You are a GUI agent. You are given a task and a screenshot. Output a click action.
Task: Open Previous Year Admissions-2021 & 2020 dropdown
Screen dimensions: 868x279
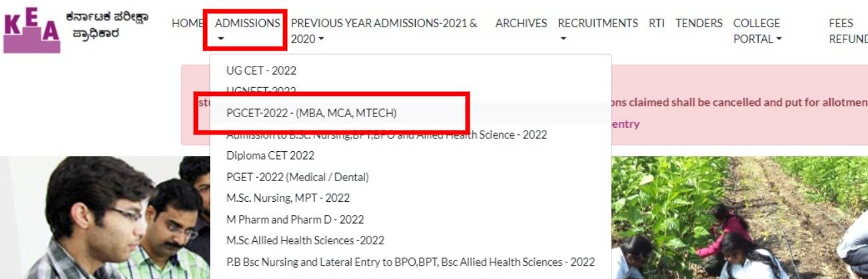(384, 31)
